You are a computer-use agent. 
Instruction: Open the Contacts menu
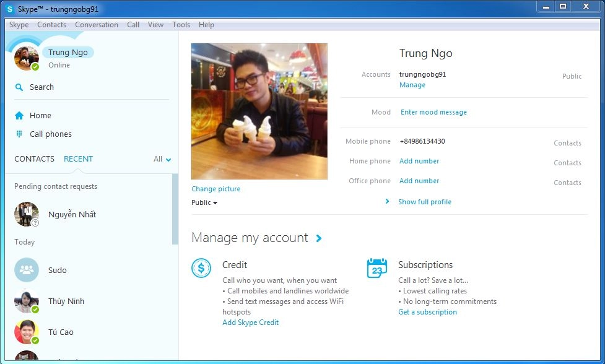(51, 25)
